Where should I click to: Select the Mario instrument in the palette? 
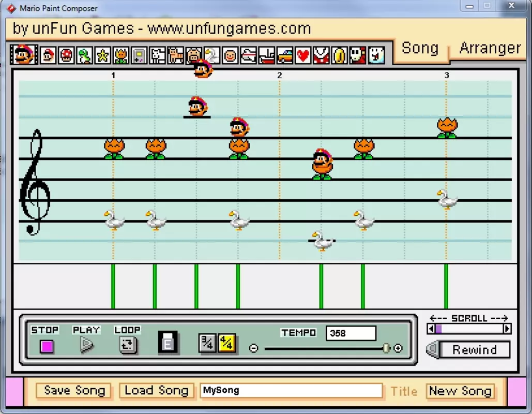click(x=48, y=55)
